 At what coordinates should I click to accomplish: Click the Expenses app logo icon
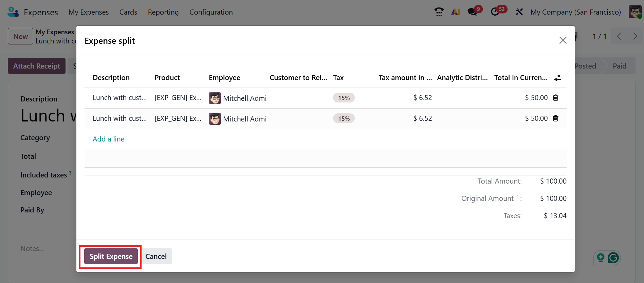click(x=13, y=12)
